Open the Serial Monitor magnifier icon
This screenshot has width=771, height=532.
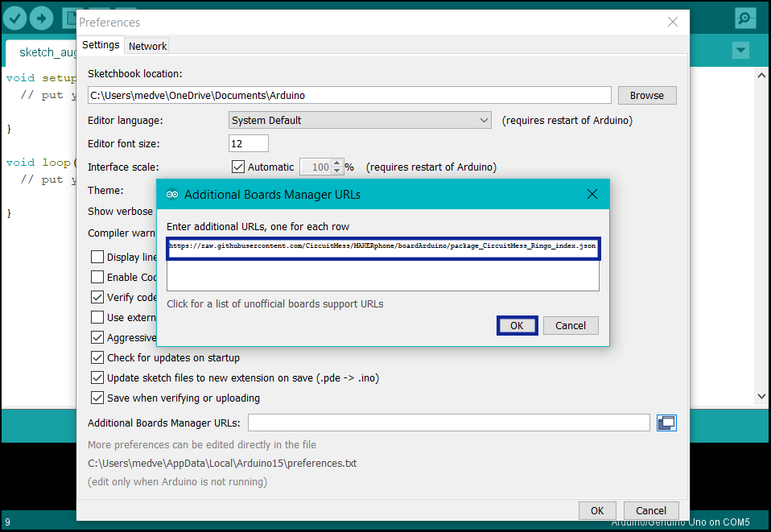point(745,19)
